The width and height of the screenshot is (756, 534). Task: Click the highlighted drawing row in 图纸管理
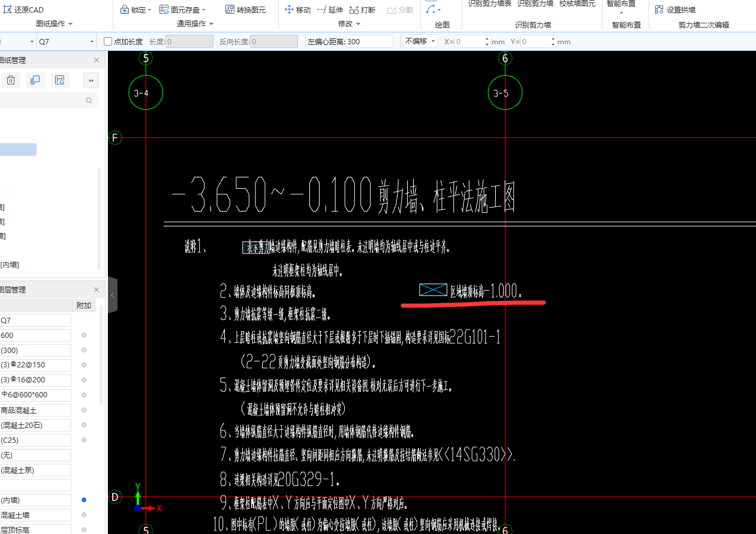[x=18, y=150]
